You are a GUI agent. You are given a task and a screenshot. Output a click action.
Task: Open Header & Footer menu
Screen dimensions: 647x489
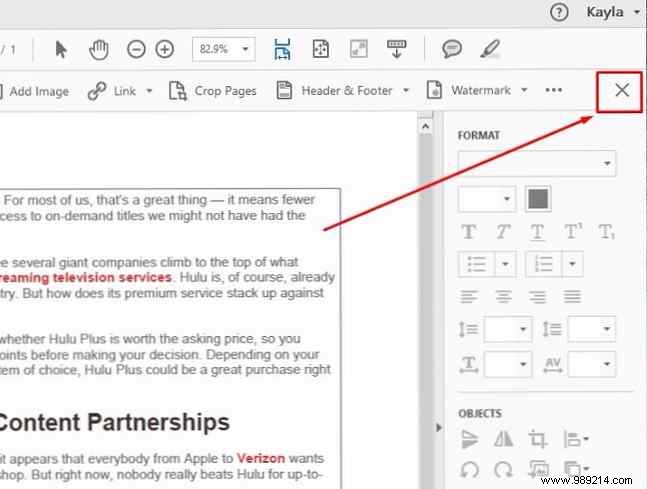click(x=343, y=90)
